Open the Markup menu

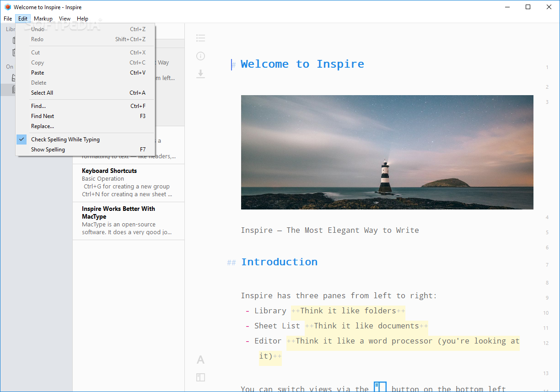(x=43, y=19)
